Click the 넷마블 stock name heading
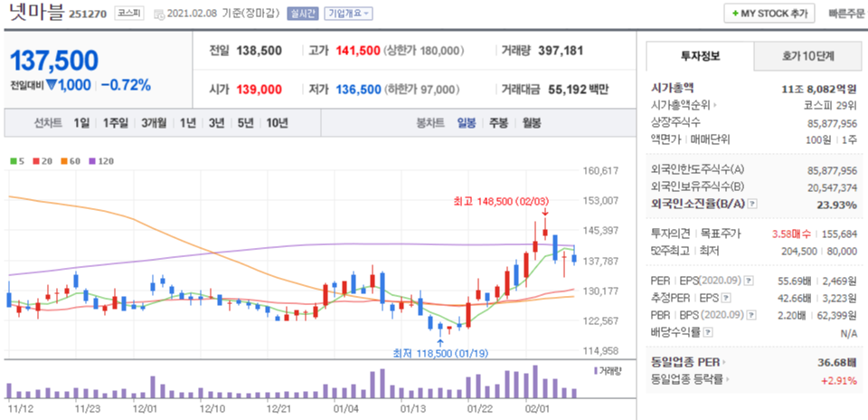Viewport: 868px width, 420px height. pyautogui.click(x=36, y=12)
